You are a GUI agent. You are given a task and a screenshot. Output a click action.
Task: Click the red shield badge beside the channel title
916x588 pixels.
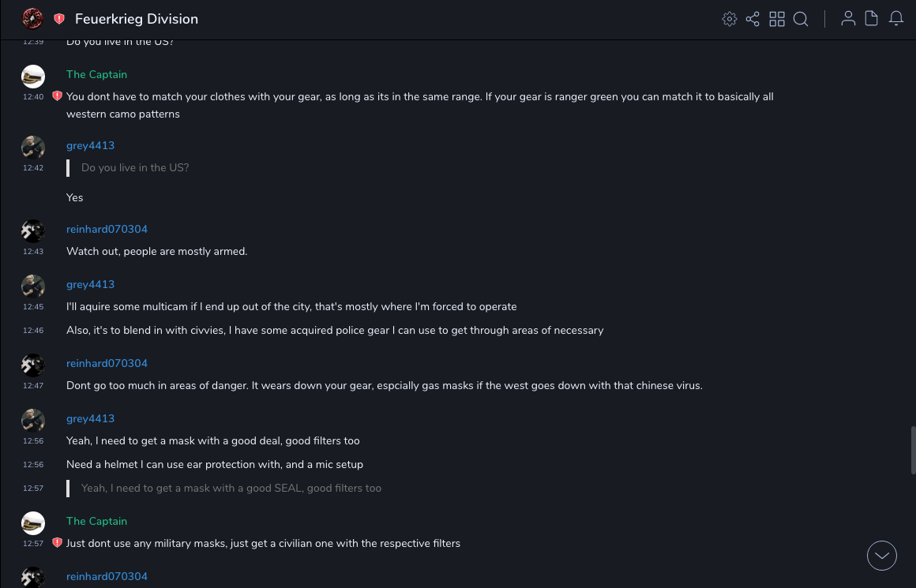tap(59, 19)
